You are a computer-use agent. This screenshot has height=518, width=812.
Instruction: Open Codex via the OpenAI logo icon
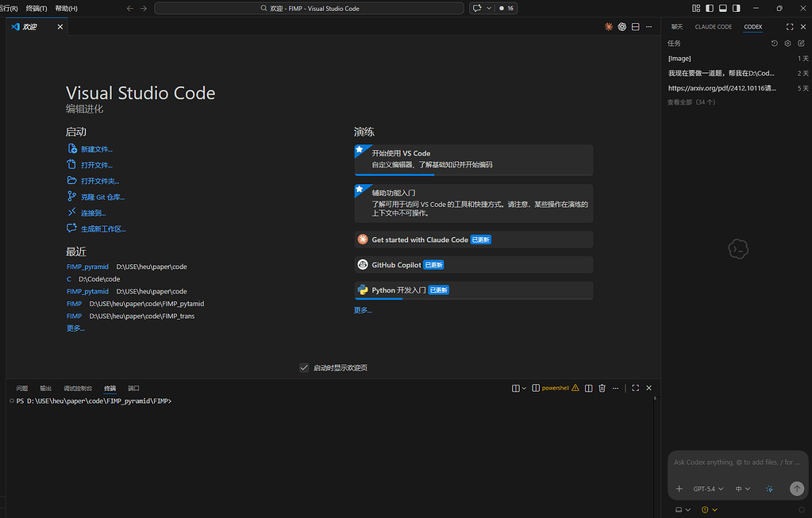(622, 27)
